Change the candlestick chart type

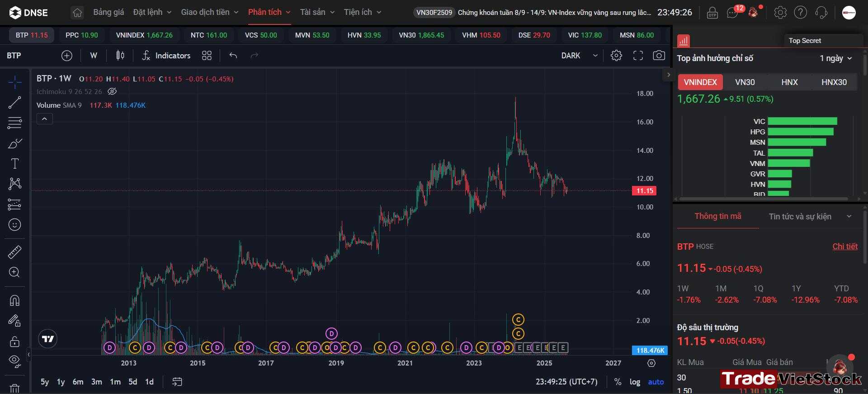click(x=120, y=56)
